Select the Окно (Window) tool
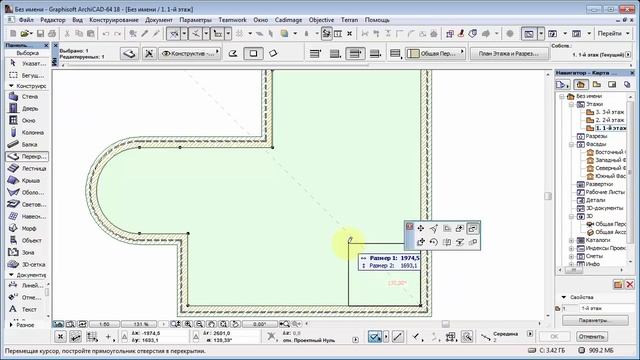 pos(27,120)
